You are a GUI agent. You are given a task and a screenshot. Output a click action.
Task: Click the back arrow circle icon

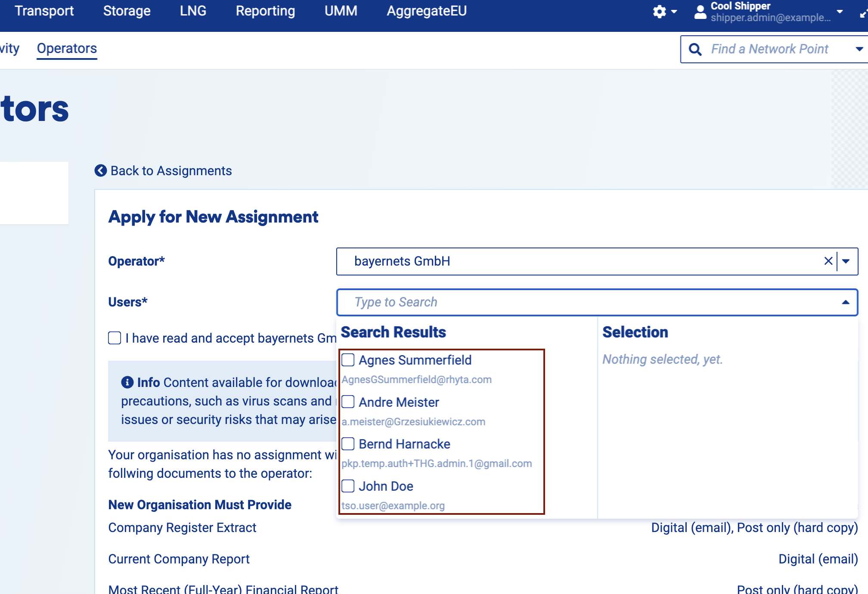pyautogui.click(x=101, y=171)
